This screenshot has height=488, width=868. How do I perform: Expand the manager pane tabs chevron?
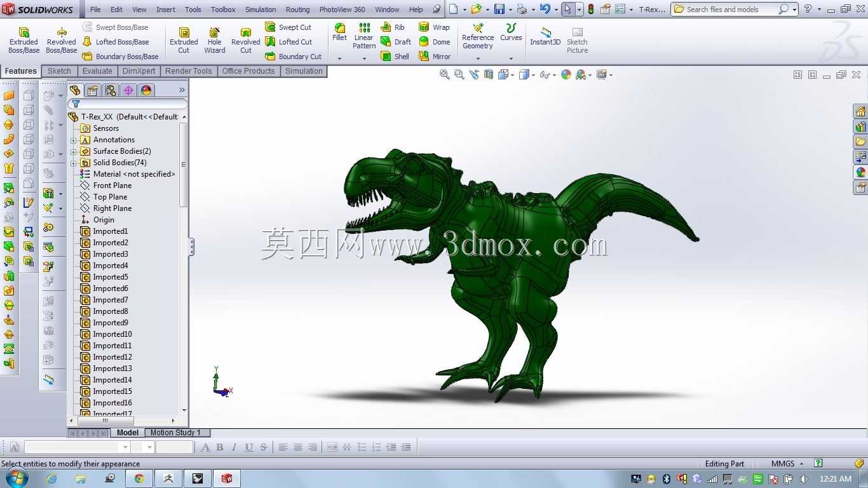pyautogui.click(x=182, y=90)
